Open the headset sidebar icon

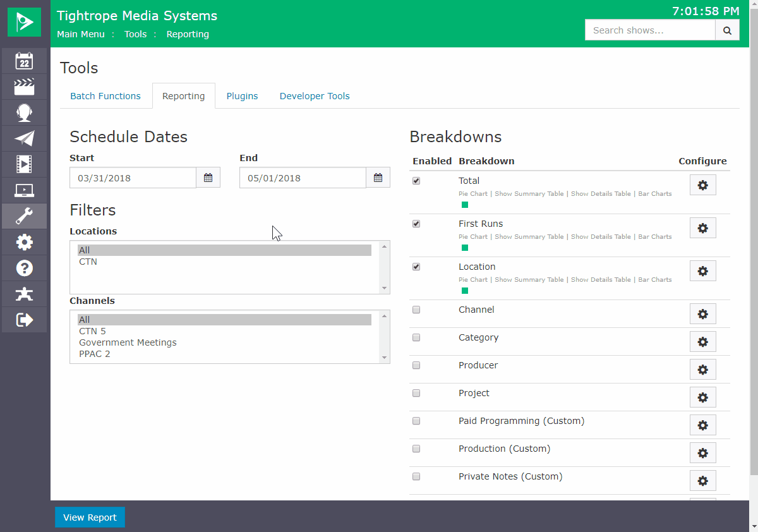tap(24, 113)
